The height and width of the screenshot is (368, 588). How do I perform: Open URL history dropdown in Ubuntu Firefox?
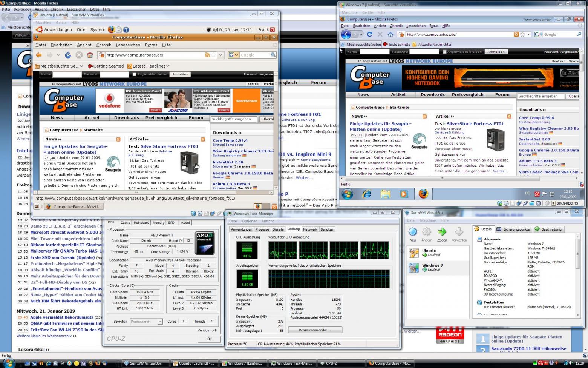point(221,55)
